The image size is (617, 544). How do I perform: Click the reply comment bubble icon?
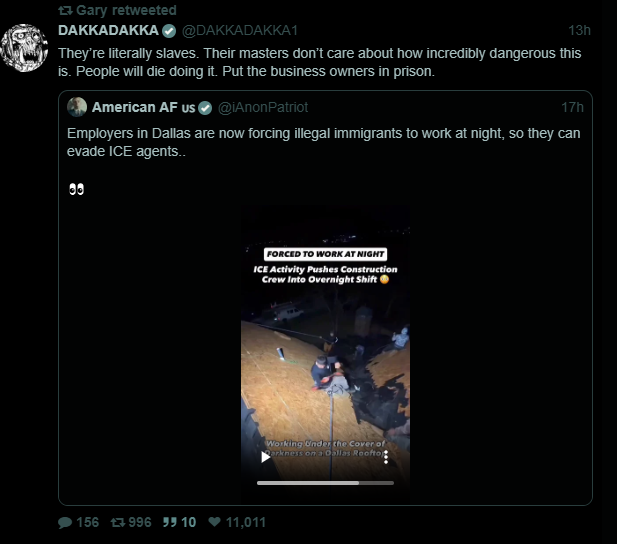(65, 522)
